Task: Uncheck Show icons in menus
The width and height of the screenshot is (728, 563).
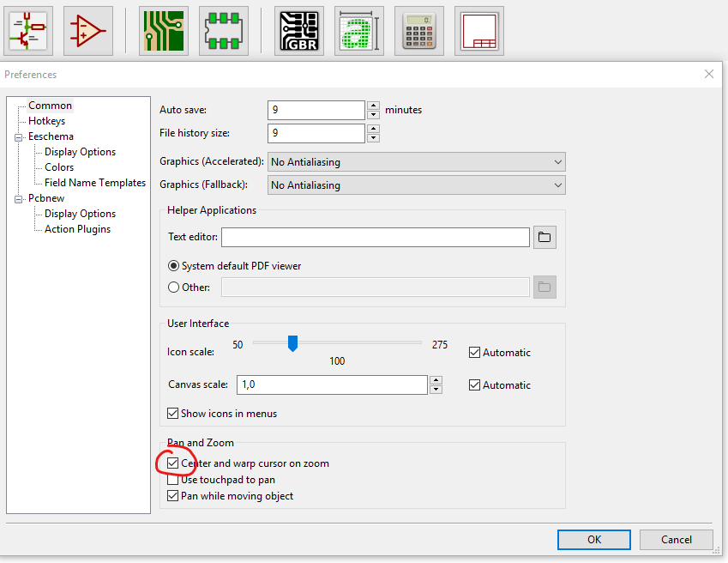Action: (174, 414)
